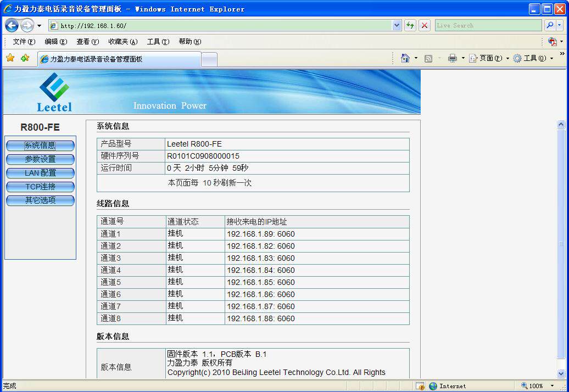Run search with the magnifier icon
Screen dimensions: 569x392
coord(550,25)
